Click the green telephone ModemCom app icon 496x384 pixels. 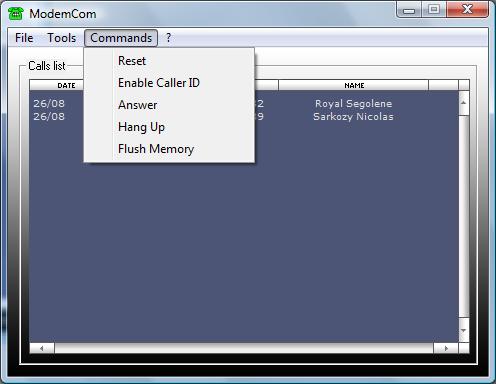[x=15, y=13]
